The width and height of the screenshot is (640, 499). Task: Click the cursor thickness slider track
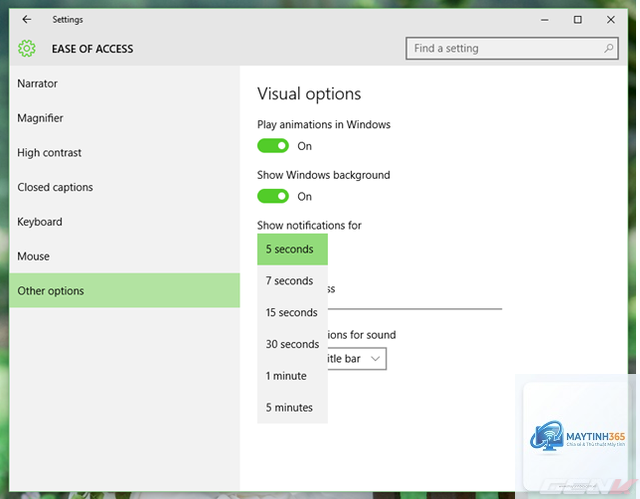tap(415, 309)
